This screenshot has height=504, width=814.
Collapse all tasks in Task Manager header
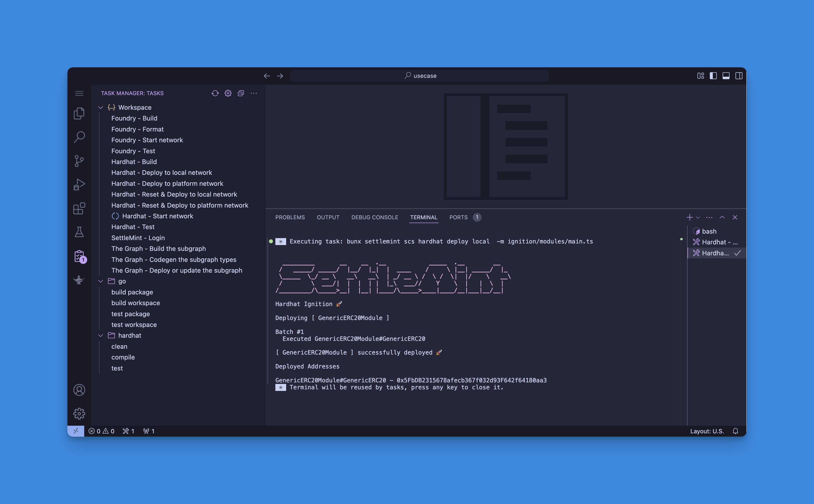point(241,93)
